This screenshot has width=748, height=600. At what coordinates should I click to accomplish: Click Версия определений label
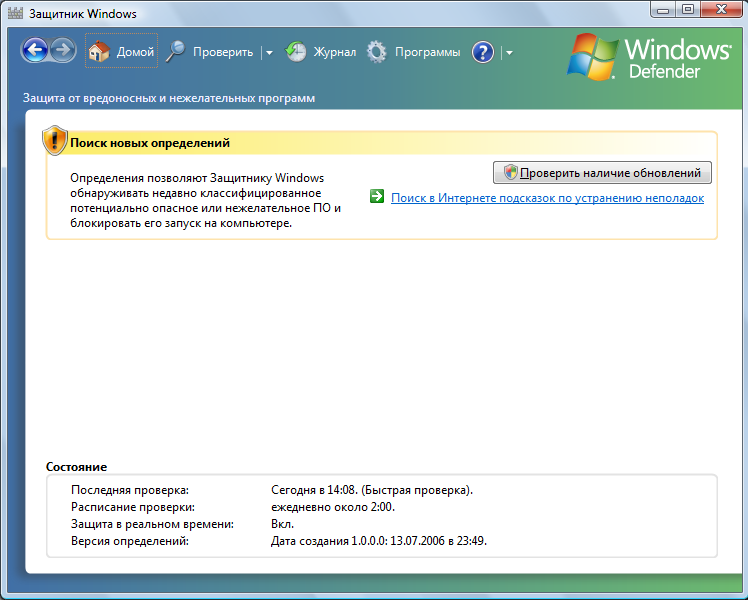tap(130, 541)
